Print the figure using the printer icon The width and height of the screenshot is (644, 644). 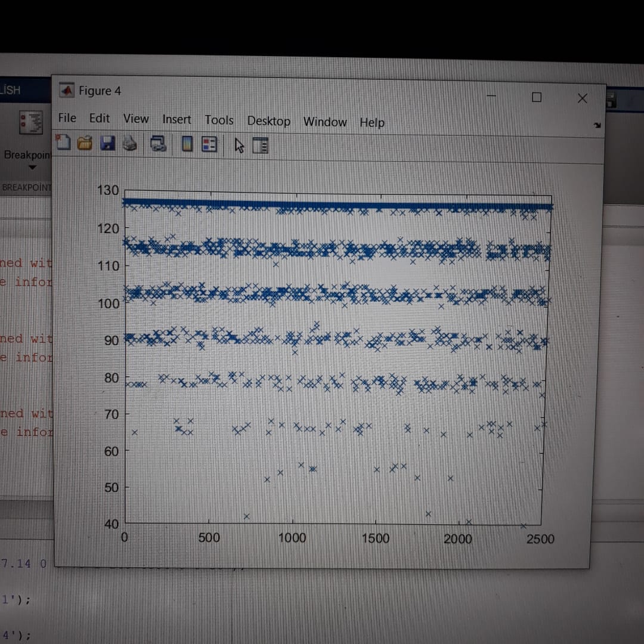click(130, 144)
